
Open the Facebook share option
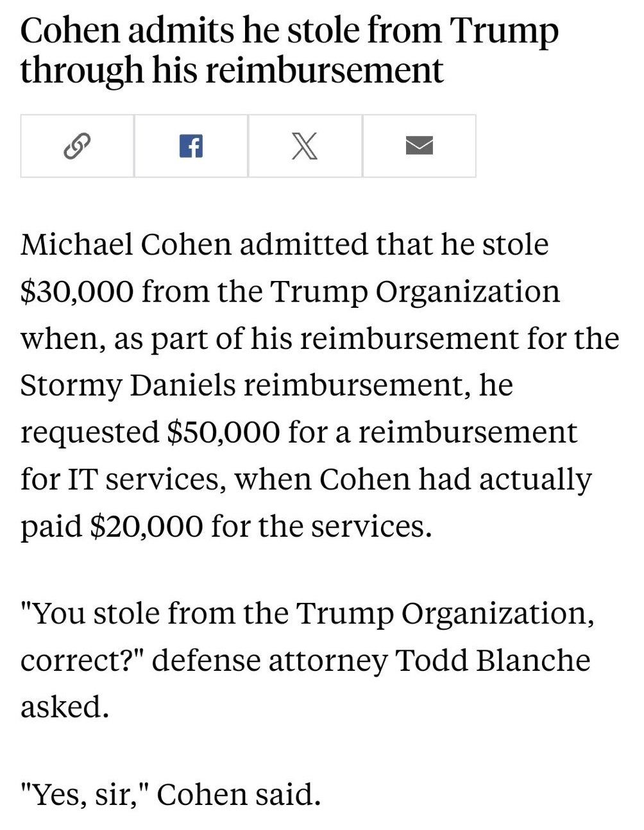click(x=191, y=146)
